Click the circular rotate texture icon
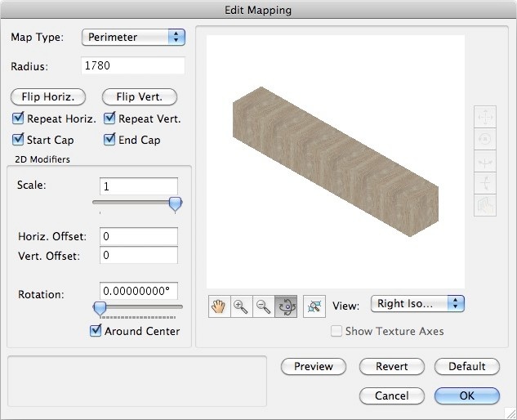 click(x=484, y=139)
